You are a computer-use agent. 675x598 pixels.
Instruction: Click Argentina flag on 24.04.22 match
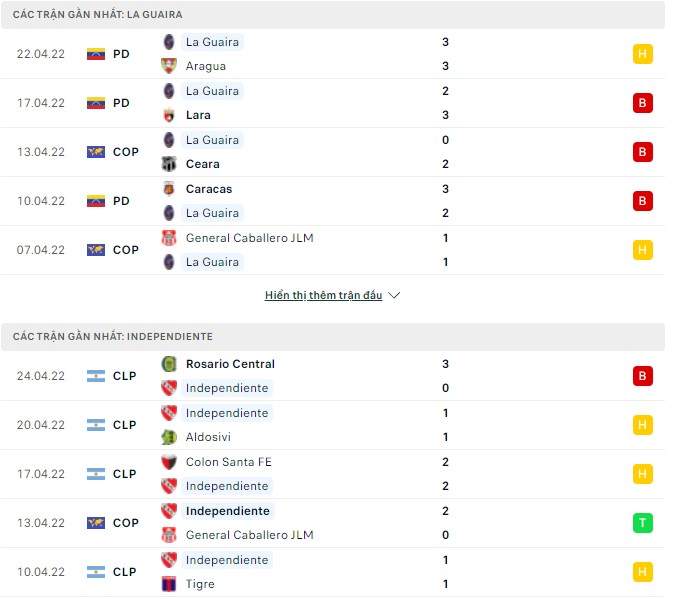tap(96, 376)
